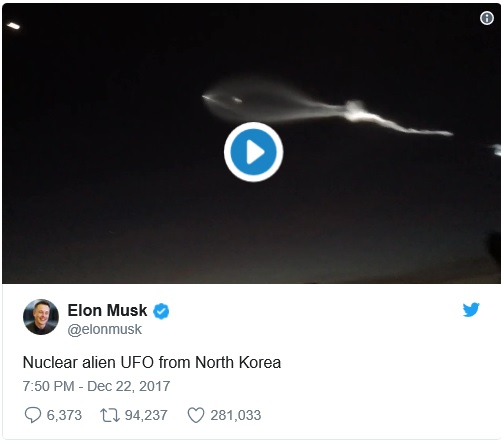Image resolution: width=501 pixels, height=443 pixels.
Task: Click the Dec 22, 2017 date
Action: pyautogui.click(x=129, y=386)
